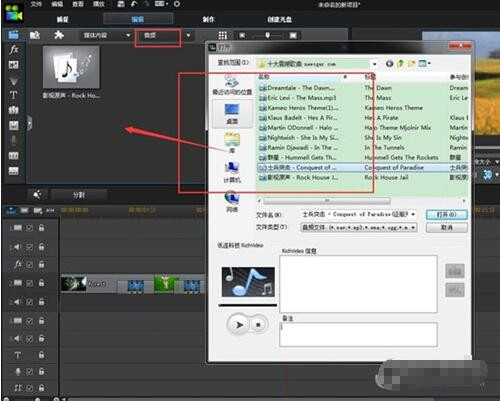Image resolution: width=500 pixels, height=401 pixels.
Task: Adjust the library thumbnail size slider
Action: 268,35
